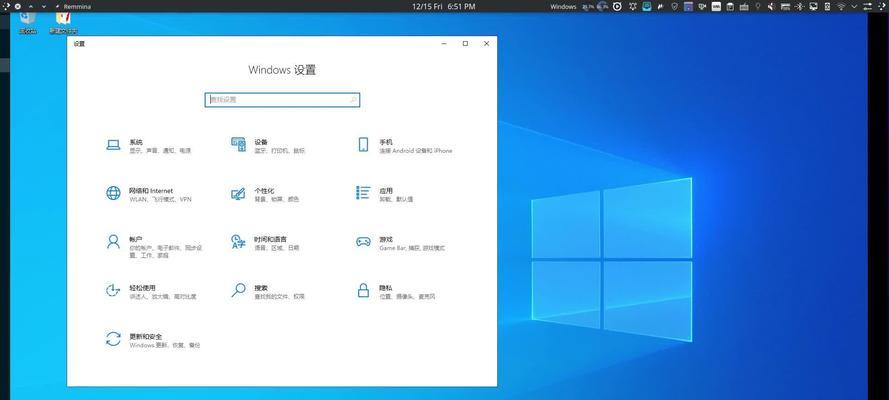Open the 系统 (System) settings category
Viewport: 889px width, 400px height.
pos(149,146)
